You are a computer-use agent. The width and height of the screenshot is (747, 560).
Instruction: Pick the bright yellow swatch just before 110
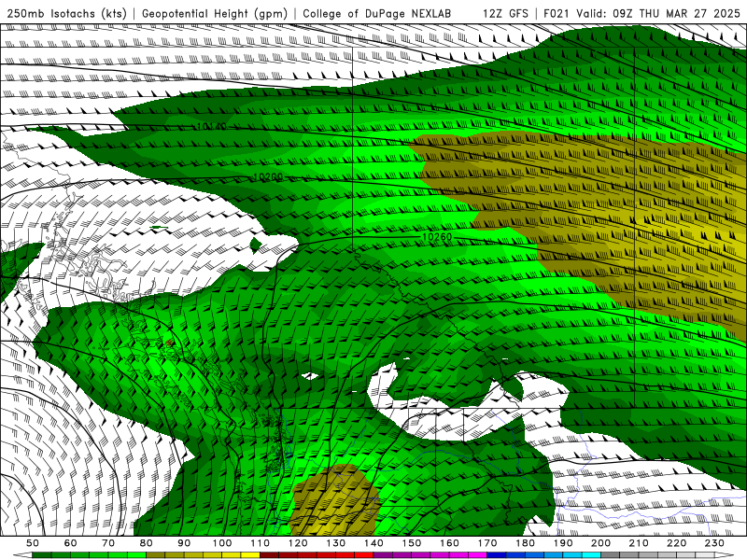pyautogui.click(x=250, y=555)
